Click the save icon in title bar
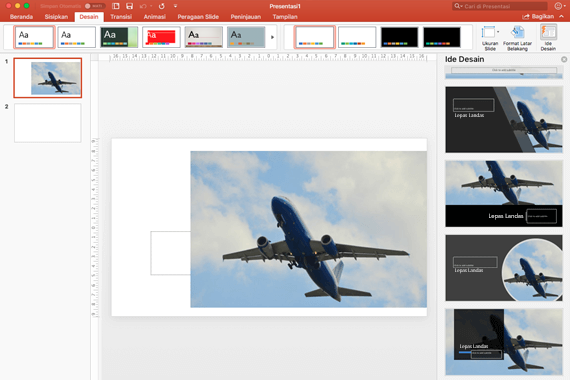Image resolution: width=570 pixels, height=380 pixels. pyautogui.click(x=129, y=6)
